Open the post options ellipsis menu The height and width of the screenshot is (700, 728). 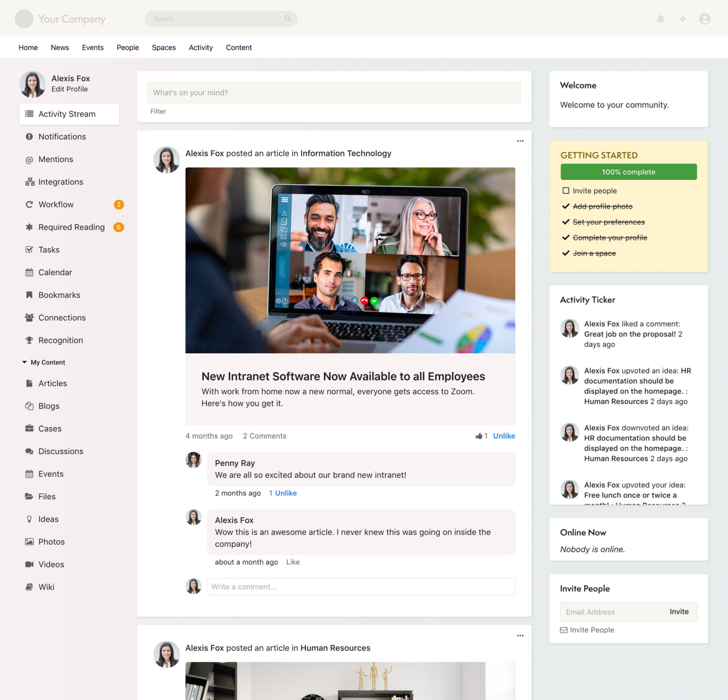(x=520, y=141)
